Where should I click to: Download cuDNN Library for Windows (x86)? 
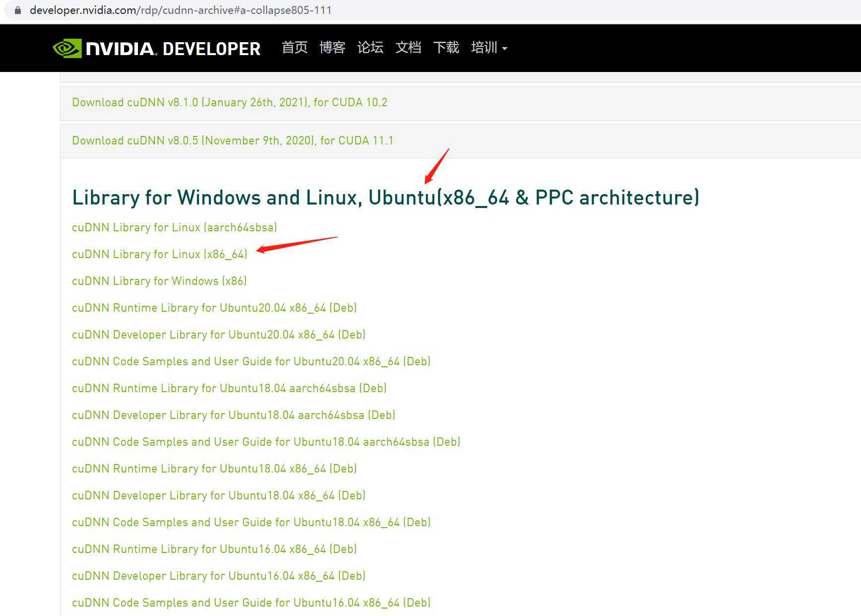(x=159, y=281)
